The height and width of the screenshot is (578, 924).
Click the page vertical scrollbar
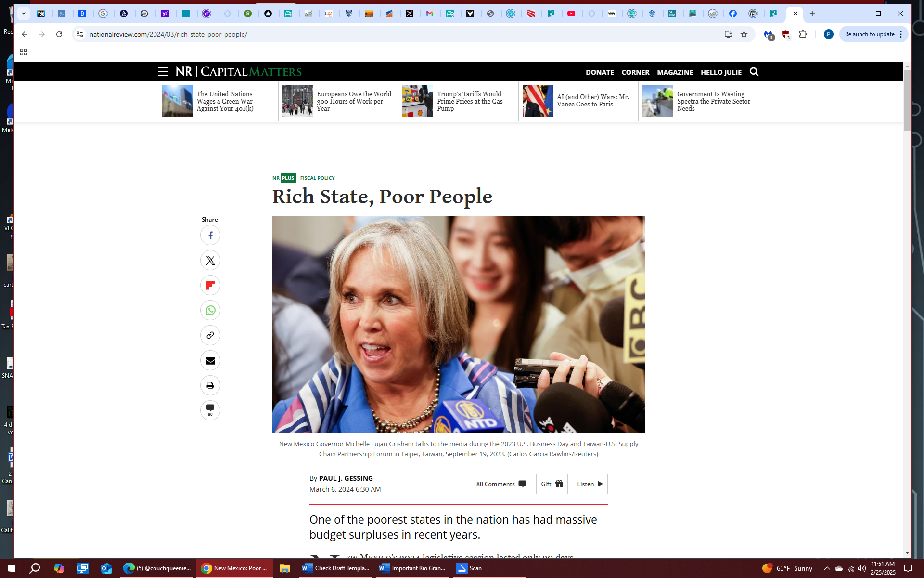pyautogui.click(x=907, y=101)
